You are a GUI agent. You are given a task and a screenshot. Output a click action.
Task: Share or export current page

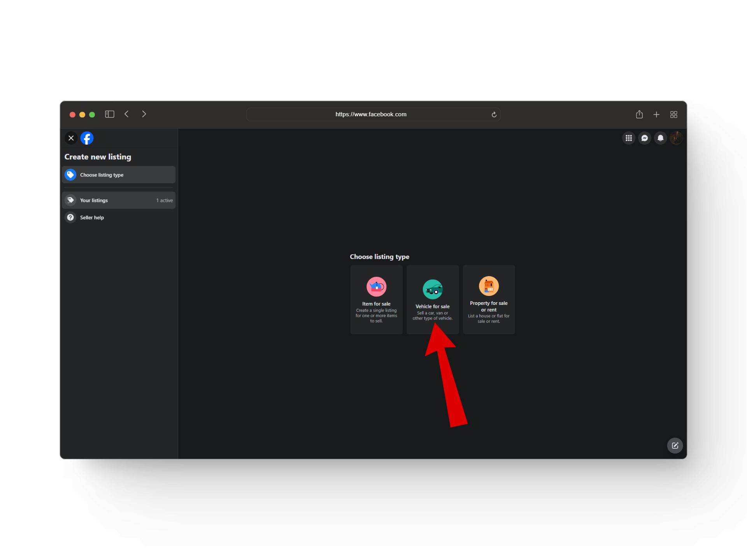tap(639, 114)
